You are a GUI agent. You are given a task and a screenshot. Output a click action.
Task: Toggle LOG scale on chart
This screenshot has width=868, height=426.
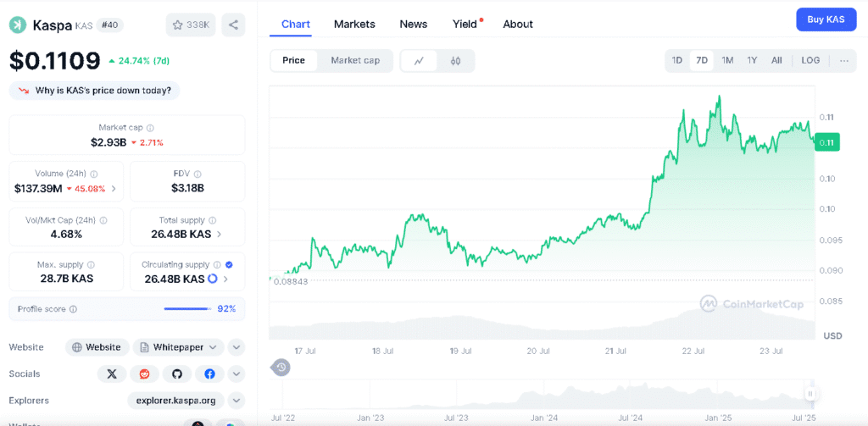[x=810, y=60]
